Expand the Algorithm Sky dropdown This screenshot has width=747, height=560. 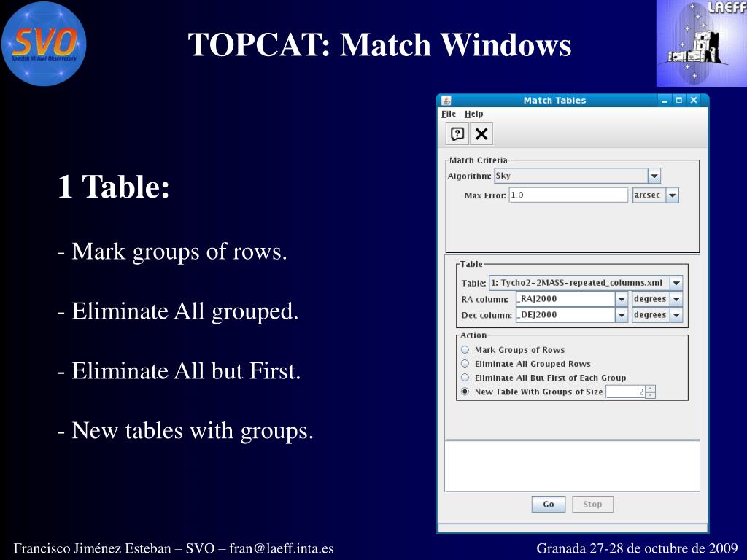(654, 176)
